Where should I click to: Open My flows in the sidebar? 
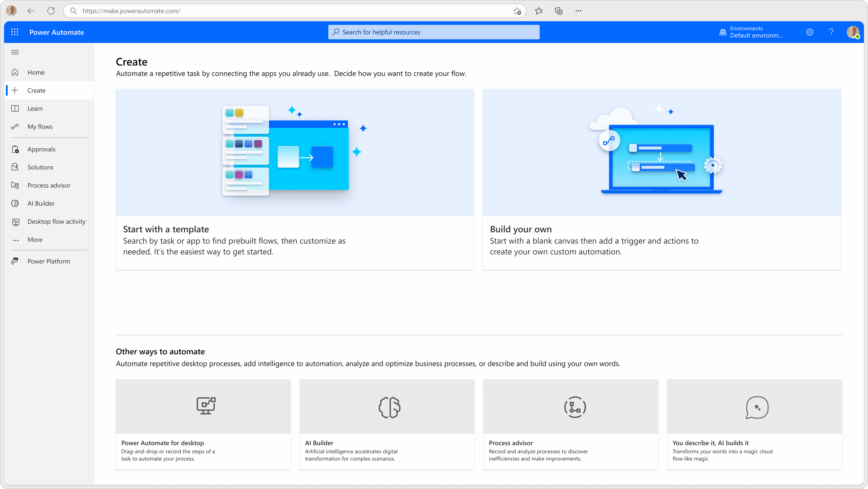(x=40, y=126)
